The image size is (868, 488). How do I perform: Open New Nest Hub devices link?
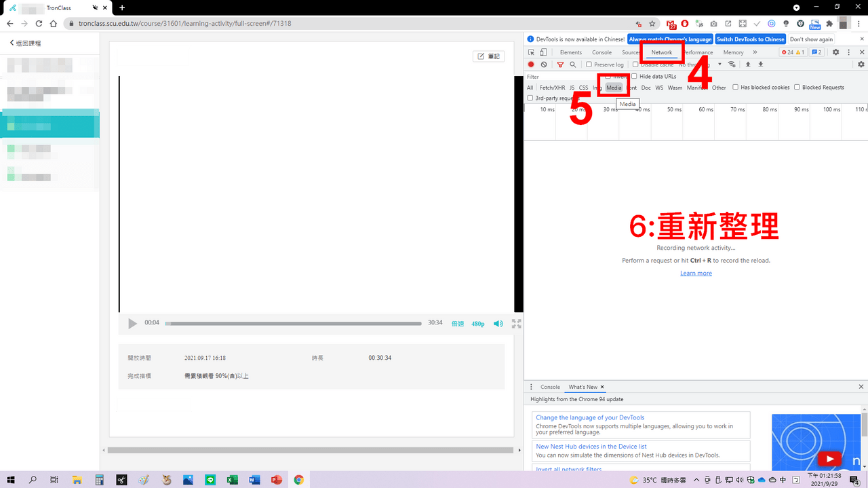point(591,447)
